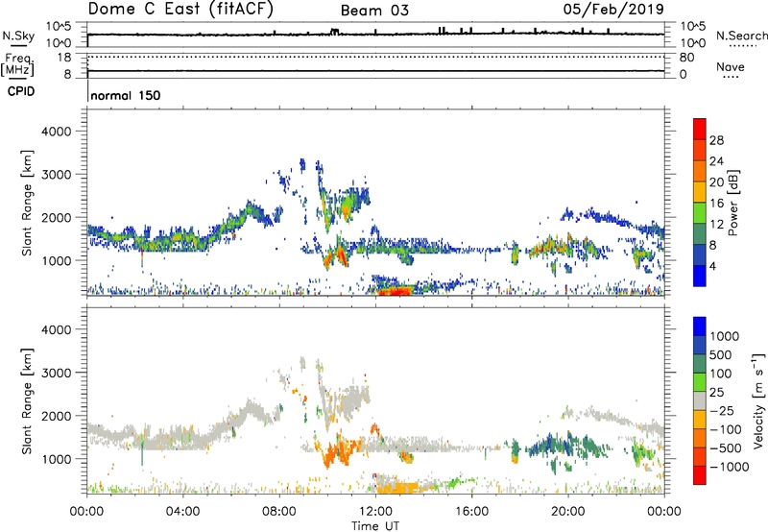Click the '3000' tick on velocity panel
This screenshot has height=532, width=768.
57,373
